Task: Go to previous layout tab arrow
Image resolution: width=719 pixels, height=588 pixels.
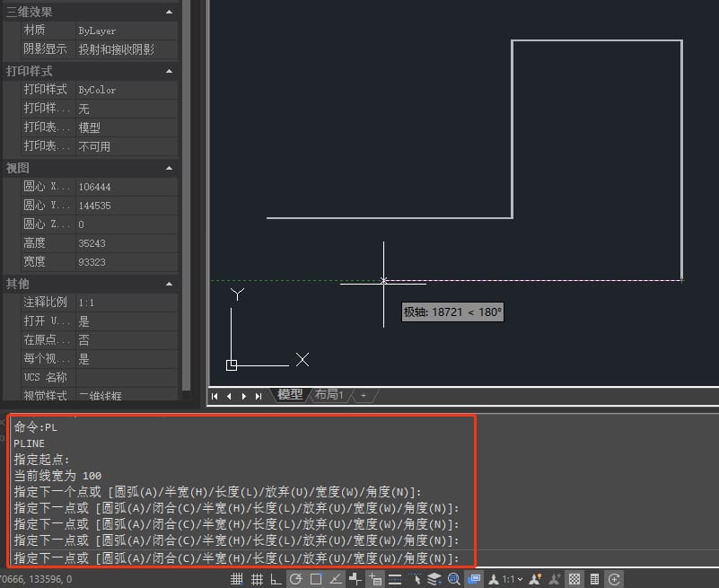Action: [x=229, y=396]
